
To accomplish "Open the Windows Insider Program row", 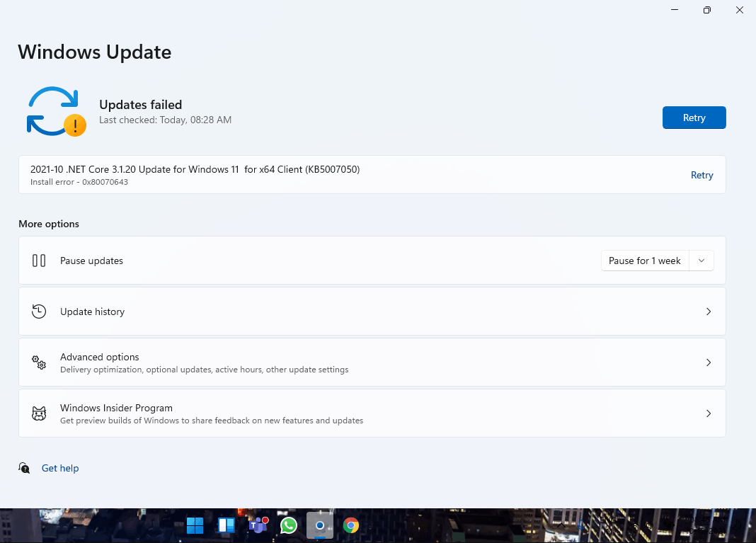I will (x=372, y=413).
